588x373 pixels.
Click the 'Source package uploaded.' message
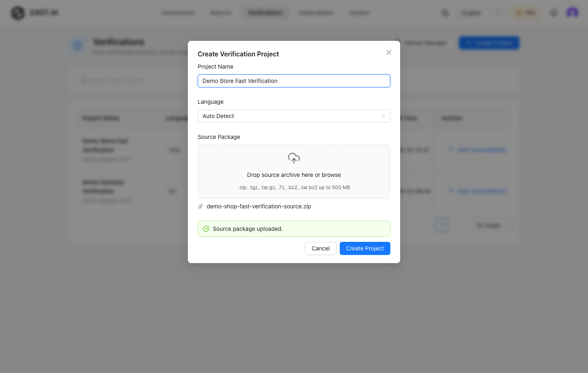(x=248, y=229)
